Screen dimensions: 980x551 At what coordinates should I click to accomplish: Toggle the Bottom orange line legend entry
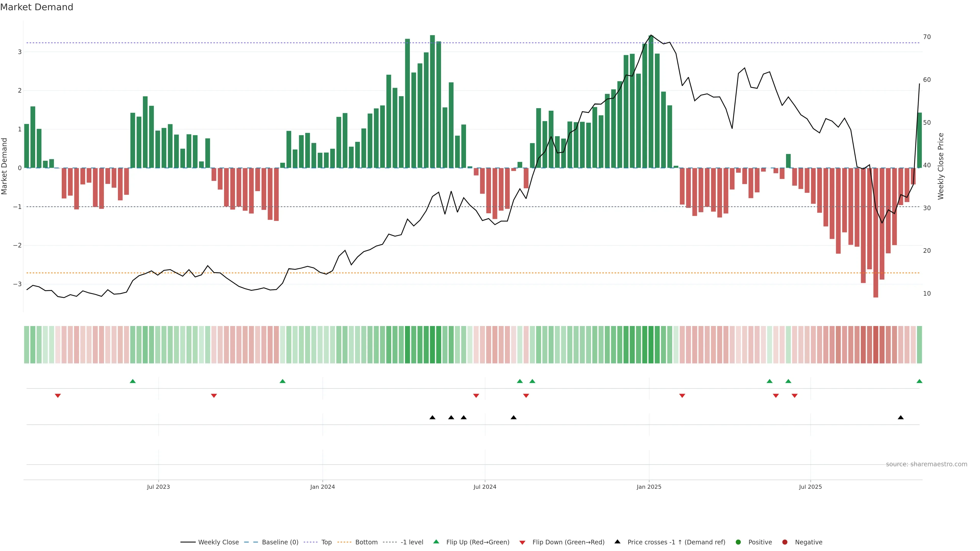(x=366, y=542)
